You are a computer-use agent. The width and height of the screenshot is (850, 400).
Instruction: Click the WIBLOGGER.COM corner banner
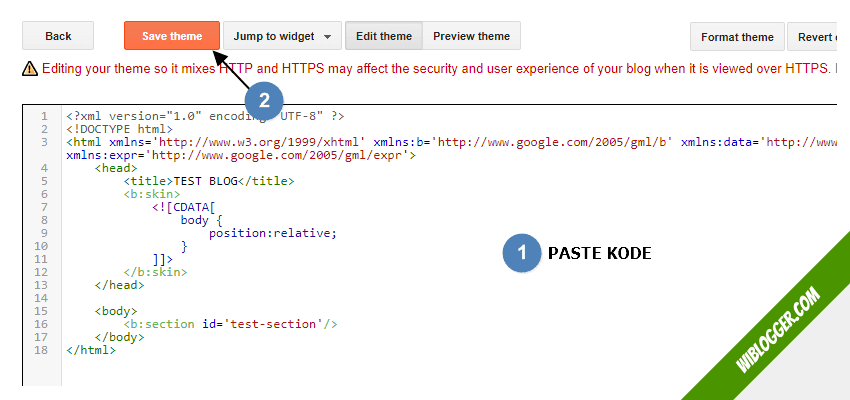pyautogui.click(x=778, y=330)
